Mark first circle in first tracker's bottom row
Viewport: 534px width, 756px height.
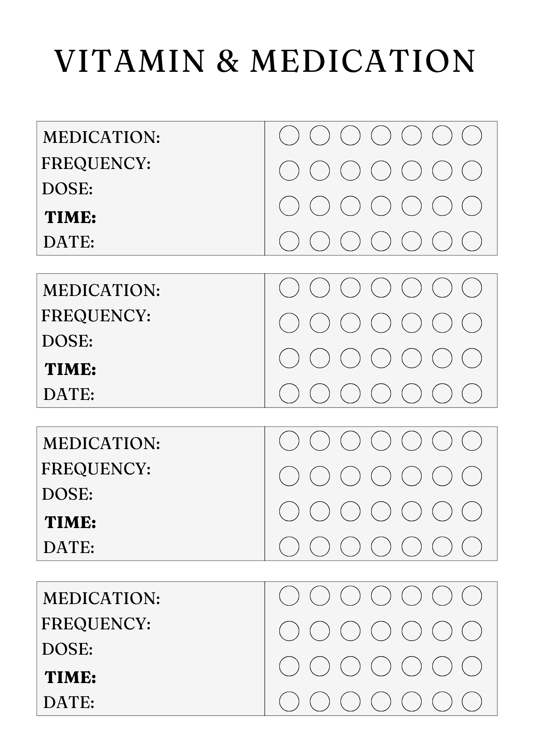(289, 241)
